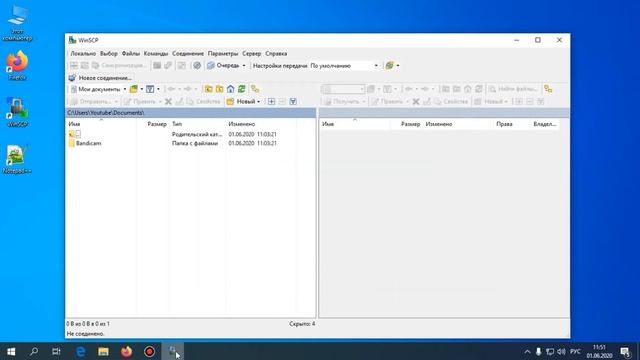
Task: Click remote panel synchronized browsing icon
Action: click(x=548, y=89)
